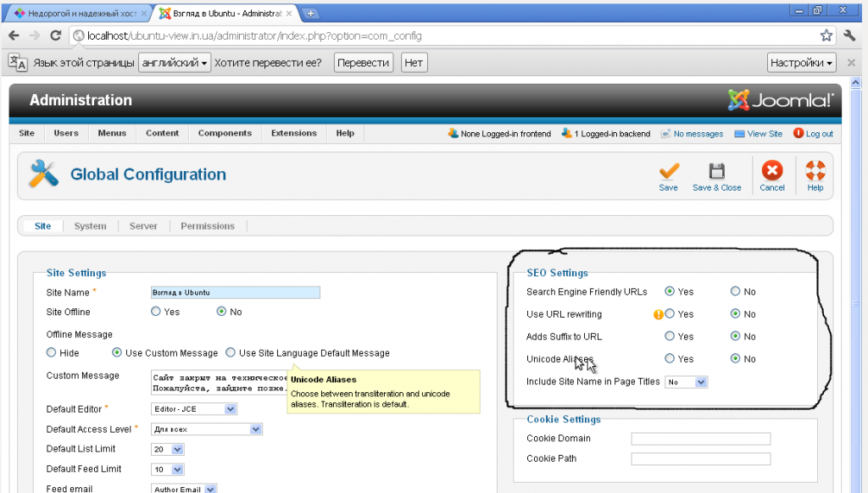Open Chrome wrench settings menu
The image size is (868, 493).
[x=849, y=36]
